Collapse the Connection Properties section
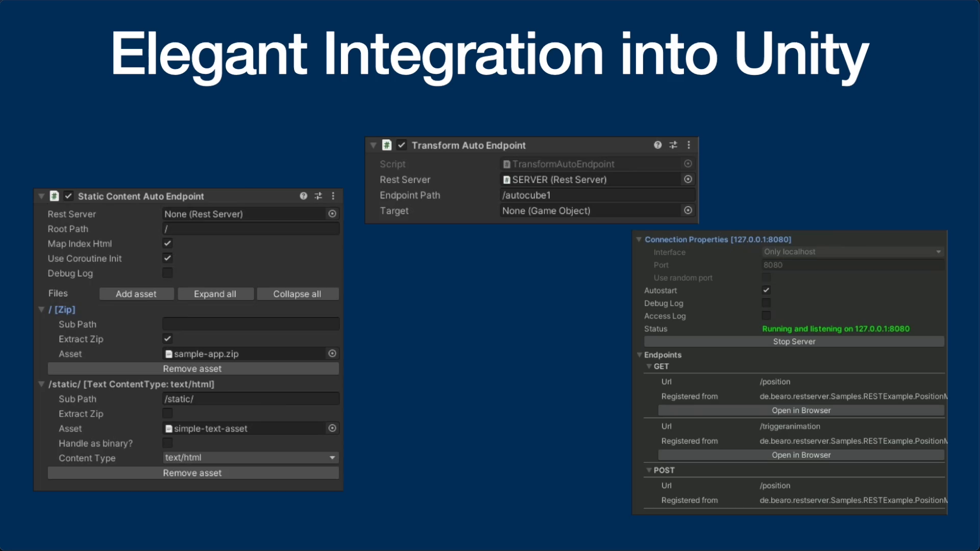 click(x=639, y=239)
